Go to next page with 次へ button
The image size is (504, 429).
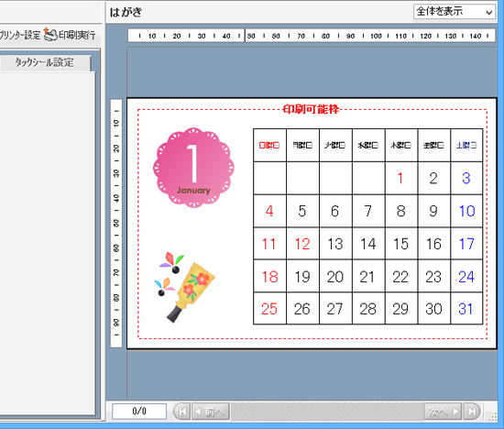click(443, 412)
